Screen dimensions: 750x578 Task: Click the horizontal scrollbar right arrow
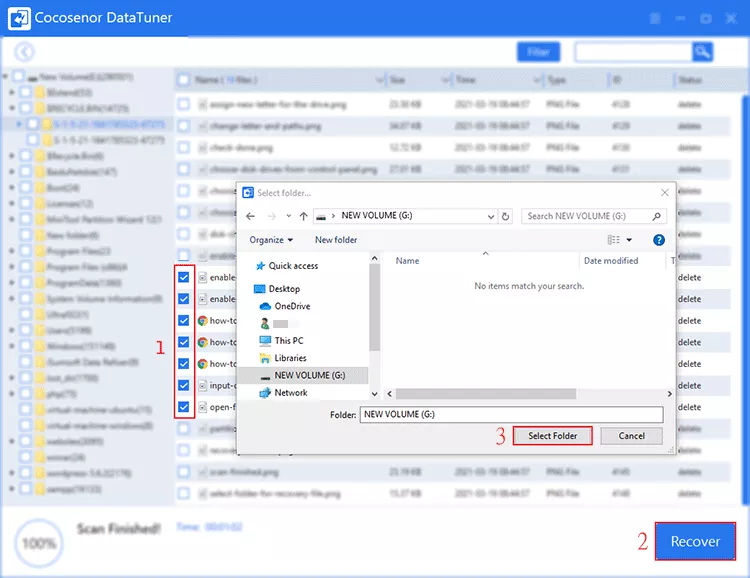pyautogui.click(x=669, y=394)
